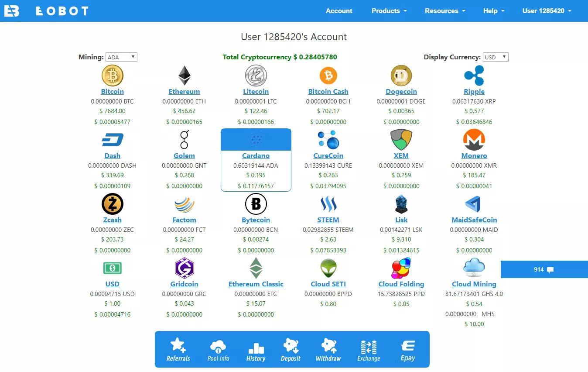The width and height of the screenshot is (588, 372).
Task: Open the Litecoin link
Action: pos(256,92)
